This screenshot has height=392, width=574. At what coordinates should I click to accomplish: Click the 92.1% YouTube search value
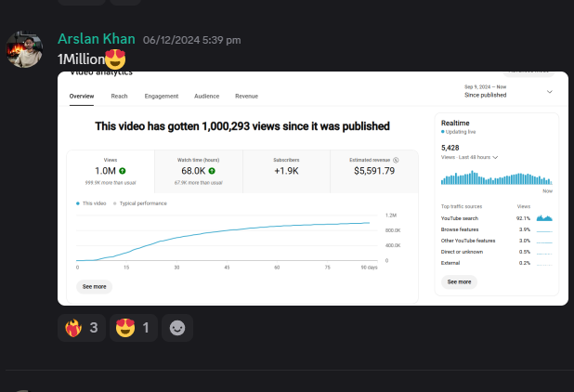(523, 218)
